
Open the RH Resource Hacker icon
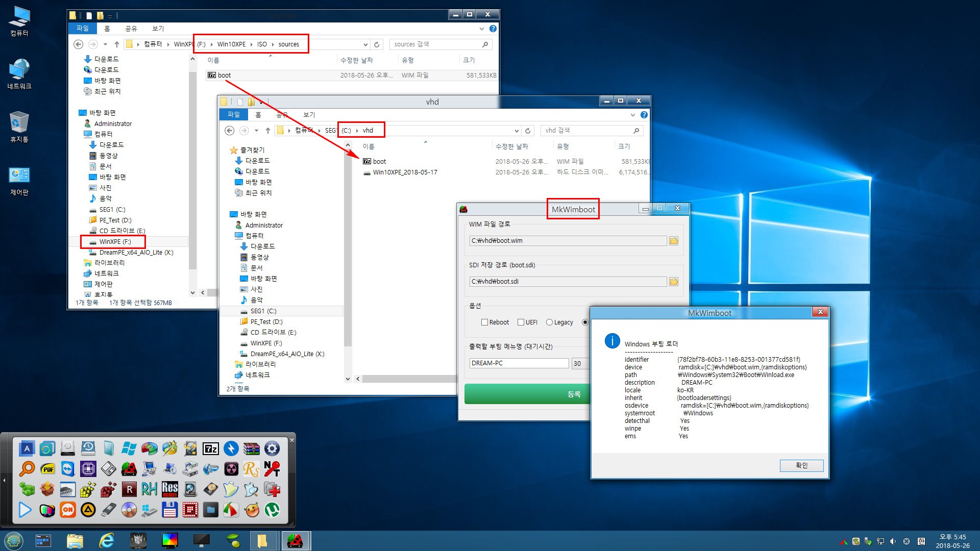click(150, 489)
